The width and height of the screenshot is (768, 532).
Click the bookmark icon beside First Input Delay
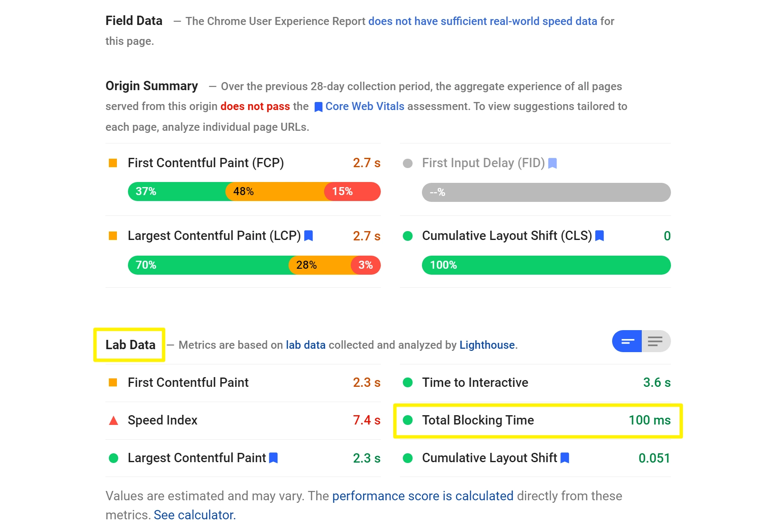[552, 163]
